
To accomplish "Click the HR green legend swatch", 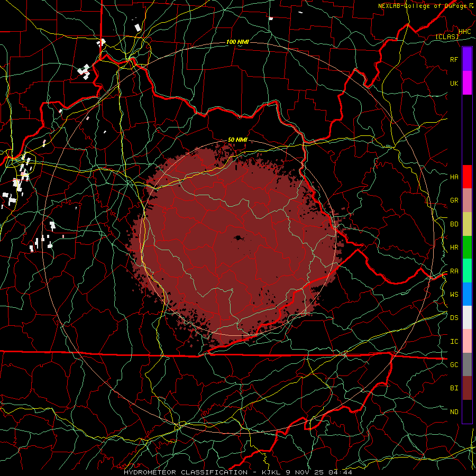I will [467, 248].
